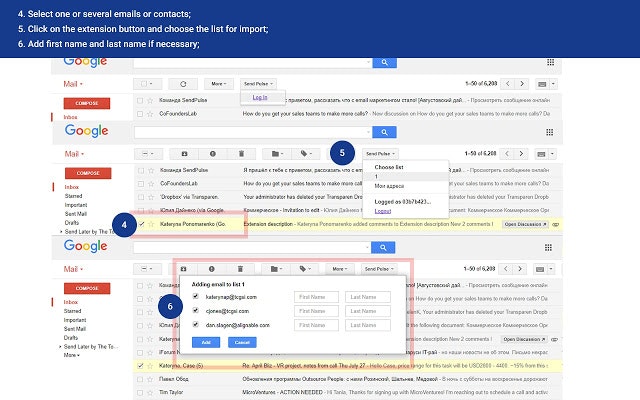Click the search button in the bottom Gmail screenshot
The image size is (640, 400).
(383, 247)
